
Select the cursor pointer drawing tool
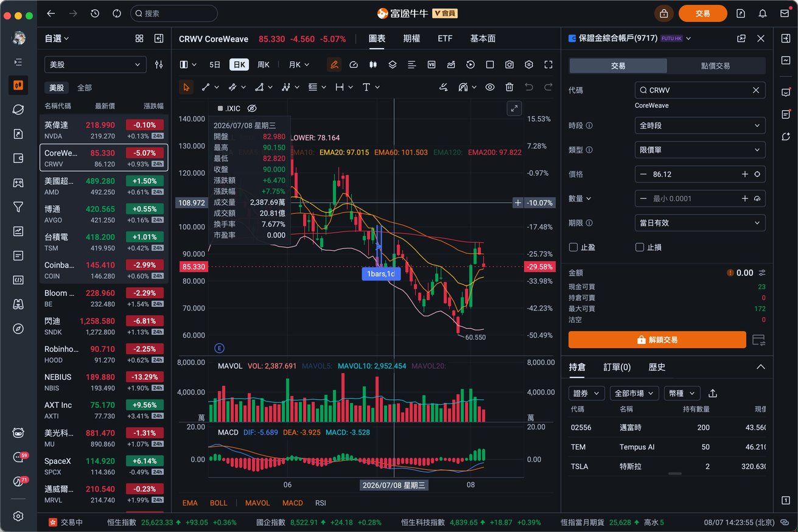point(186,87)
